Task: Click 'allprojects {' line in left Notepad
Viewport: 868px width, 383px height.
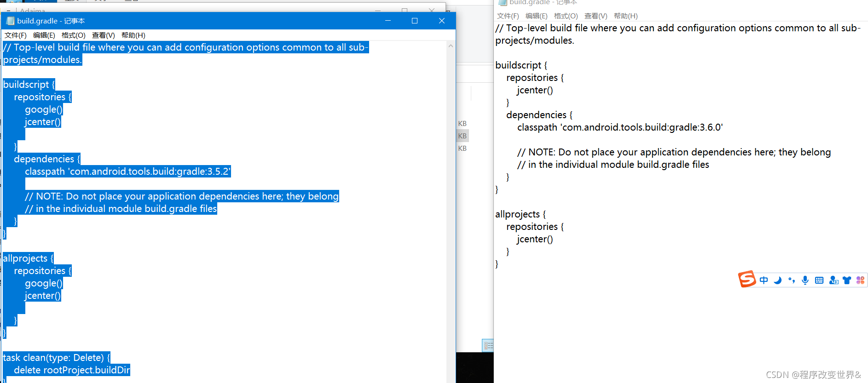Action: pyautogui.click(x=28, y=258)
